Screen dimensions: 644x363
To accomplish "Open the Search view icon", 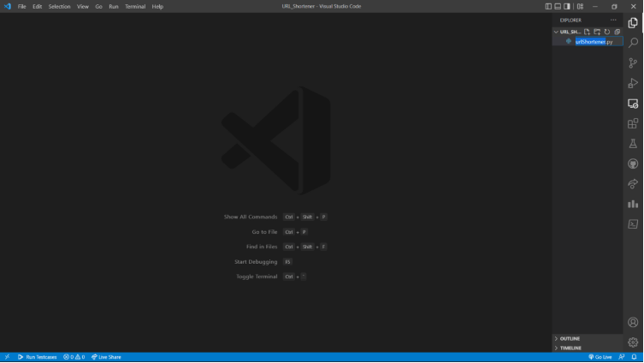I will (x=633, y=43).
